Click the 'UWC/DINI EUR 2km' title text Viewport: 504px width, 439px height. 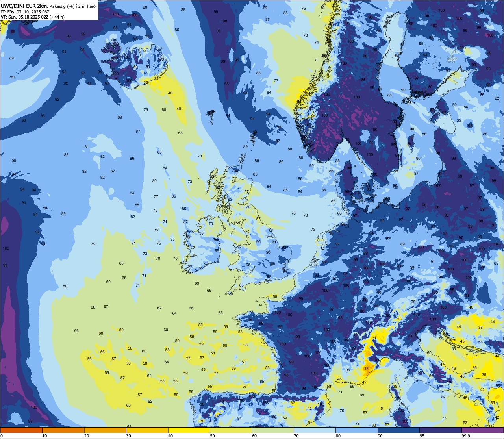(24, 5)
